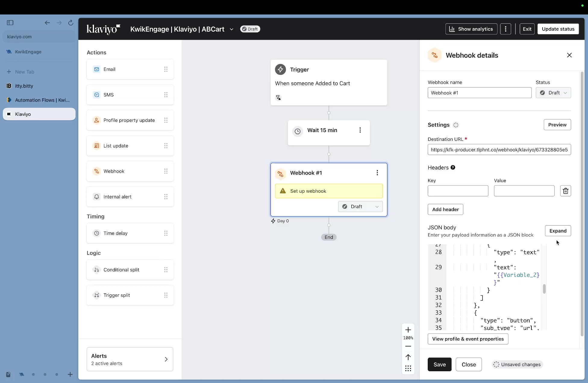Switch to the KwikEngage tab
The height and width of the screenshot is (383, 588).
[x=39, y=52]
